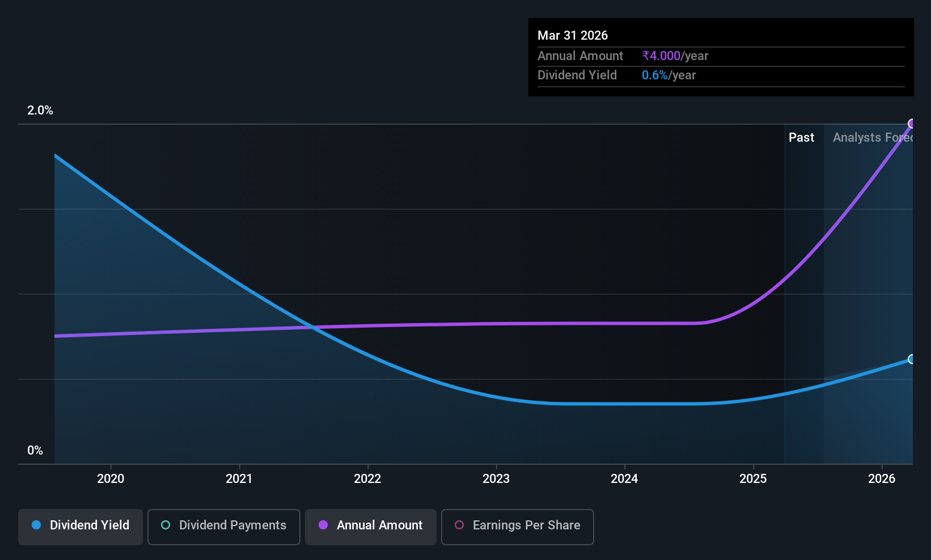Click the 2023 x-axis label

496,478
